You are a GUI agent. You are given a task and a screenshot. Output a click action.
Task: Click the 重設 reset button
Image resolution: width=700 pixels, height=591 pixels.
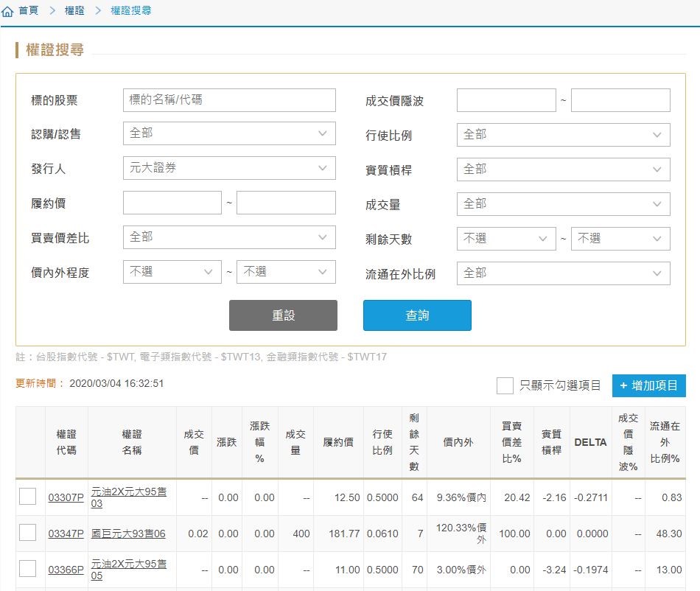[283, 315]
